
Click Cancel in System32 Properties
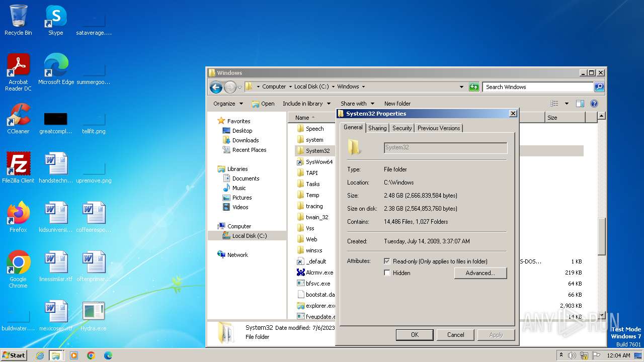(x=456, y=335)
